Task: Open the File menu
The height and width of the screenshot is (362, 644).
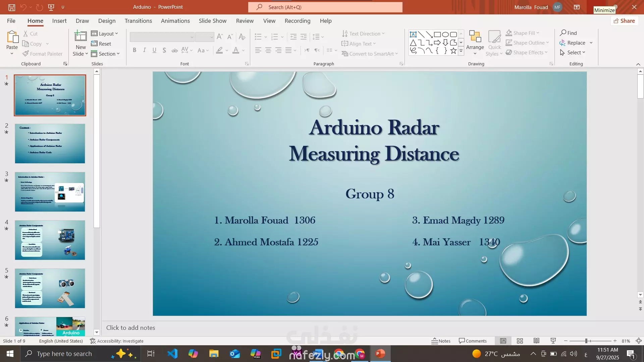Action: pyautogui.click(x=11, y=21)
